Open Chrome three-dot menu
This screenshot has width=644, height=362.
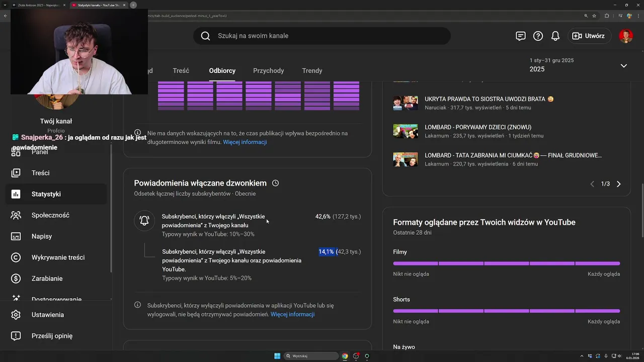tap(639, 16)
